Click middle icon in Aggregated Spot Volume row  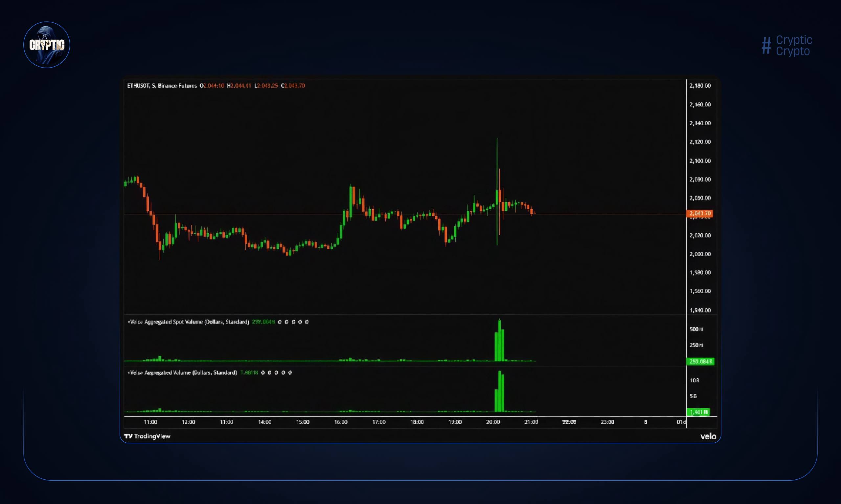293,322
